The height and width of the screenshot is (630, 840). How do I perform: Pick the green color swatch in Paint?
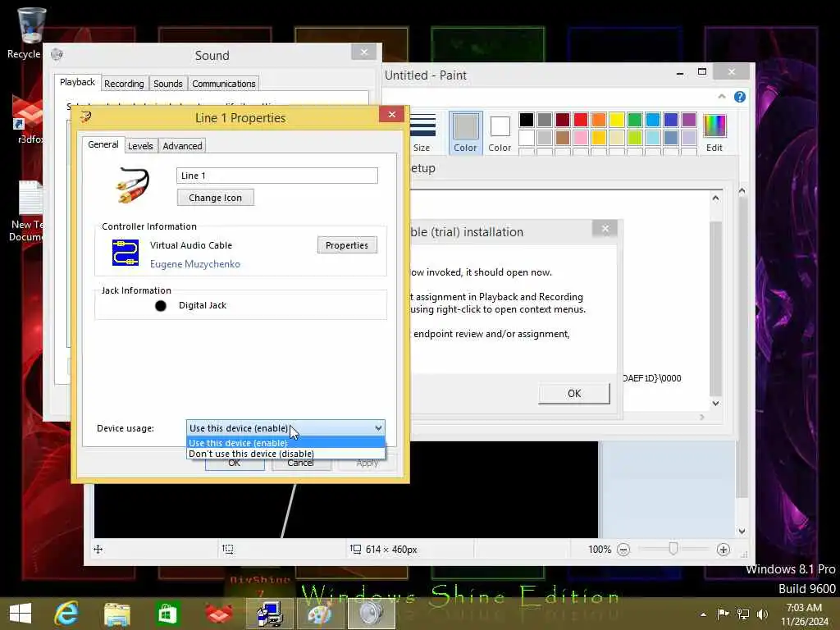[635, 120]
